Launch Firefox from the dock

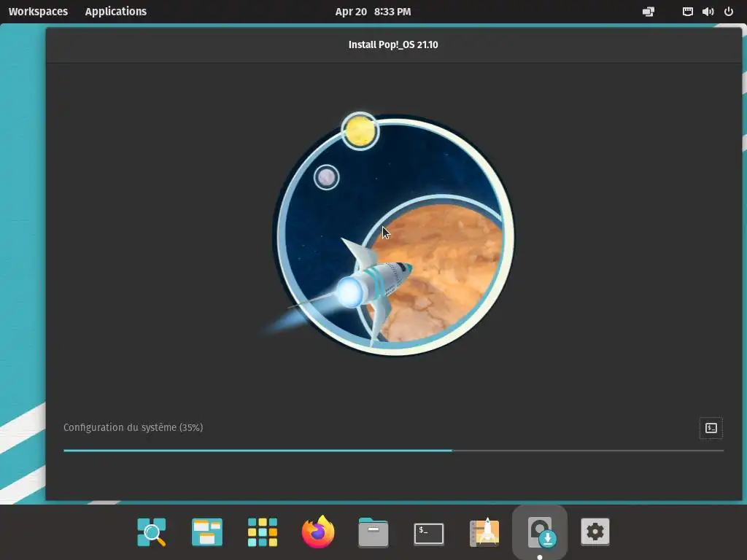point(318,532)
